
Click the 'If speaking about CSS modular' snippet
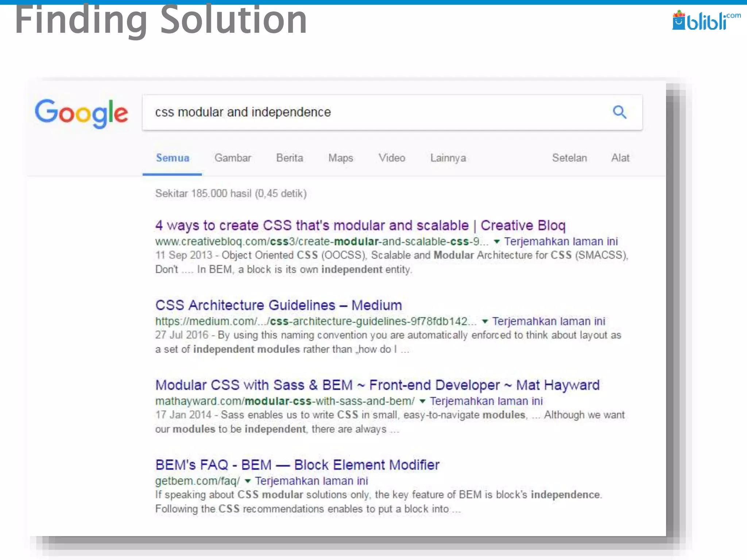[x=379, y=502]
